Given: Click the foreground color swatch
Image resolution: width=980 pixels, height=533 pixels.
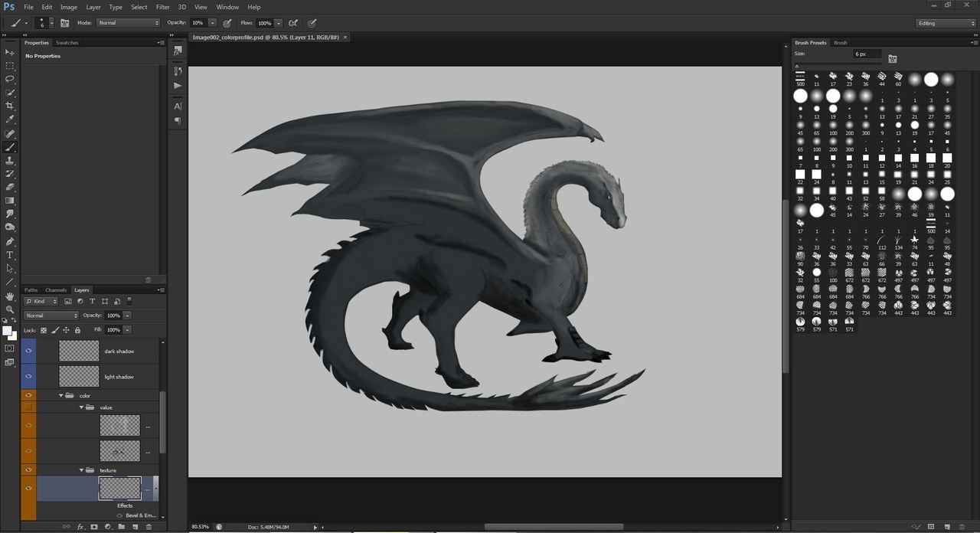Looking at the screenshot, I should coord(7,331).
